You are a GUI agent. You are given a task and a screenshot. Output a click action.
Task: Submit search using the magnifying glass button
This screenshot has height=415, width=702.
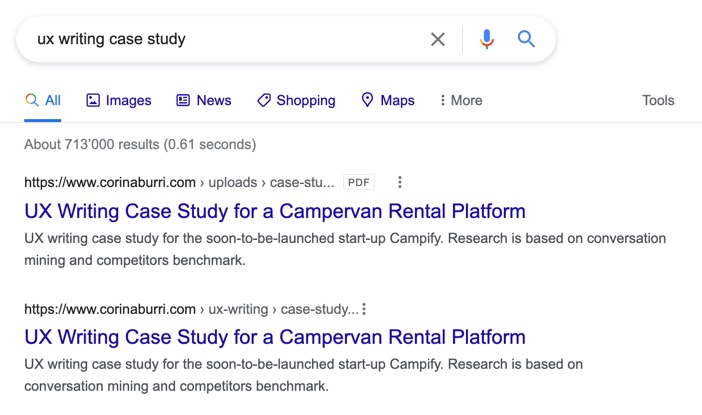click(x=526, y=39)
